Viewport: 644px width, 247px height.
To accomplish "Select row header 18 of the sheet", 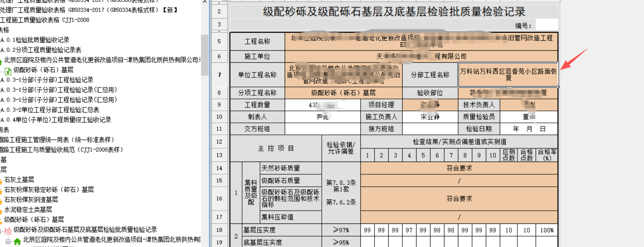I will point(219,230).
